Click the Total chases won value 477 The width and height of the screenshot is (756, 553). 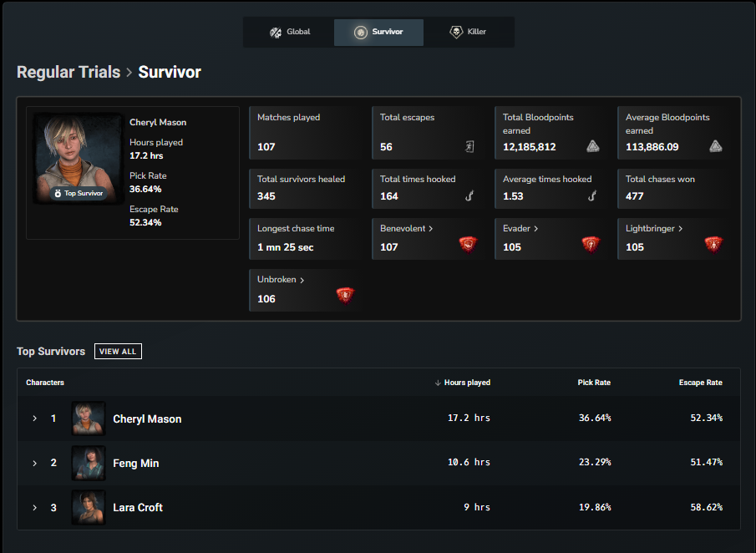pyautogui.click(x=635, y=196)
